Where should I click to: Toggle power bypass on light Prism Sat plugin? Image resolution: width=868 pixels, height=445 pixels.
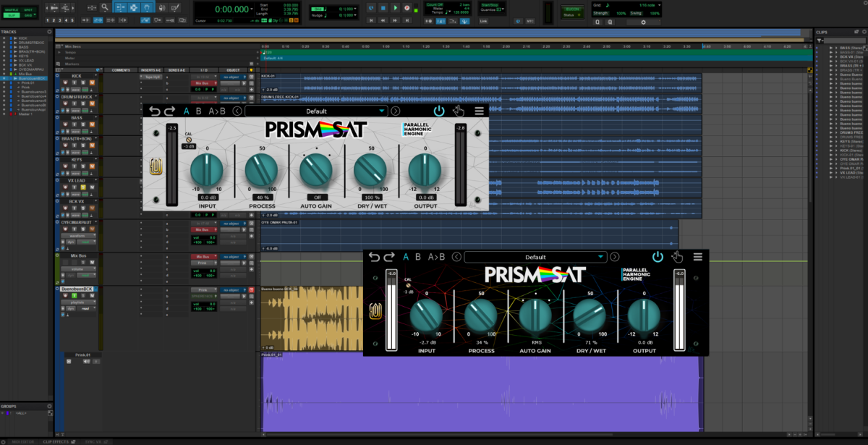click(439, 111)
